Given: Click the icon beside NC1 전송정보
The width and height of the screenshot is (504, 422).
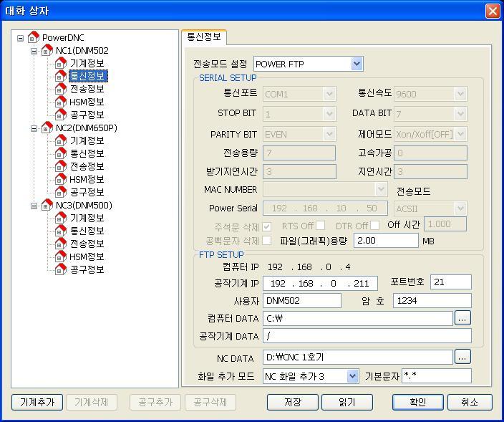Looking at the screenshot, I should click(x=60, y=89).
